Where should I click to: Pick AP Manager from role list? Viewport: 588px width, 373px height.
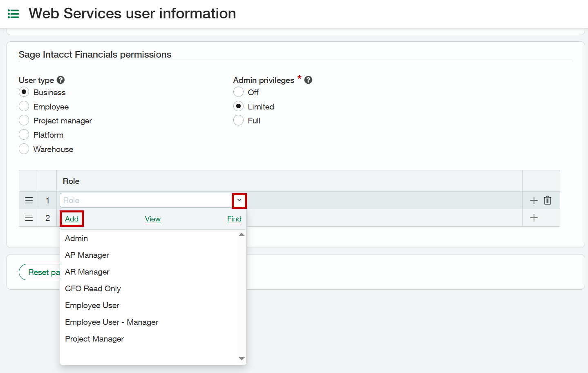coord(87,255)
